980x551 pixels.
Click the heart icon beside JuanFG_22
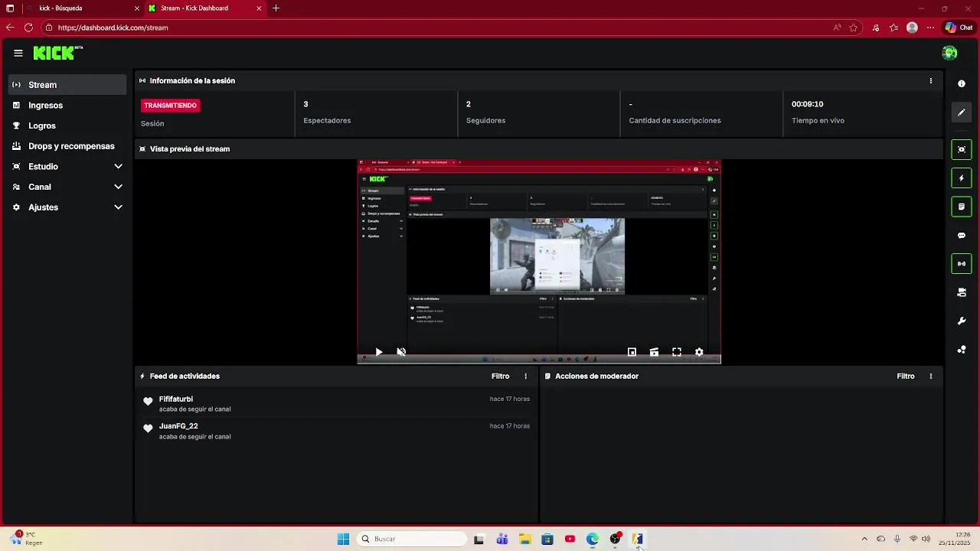148,429
